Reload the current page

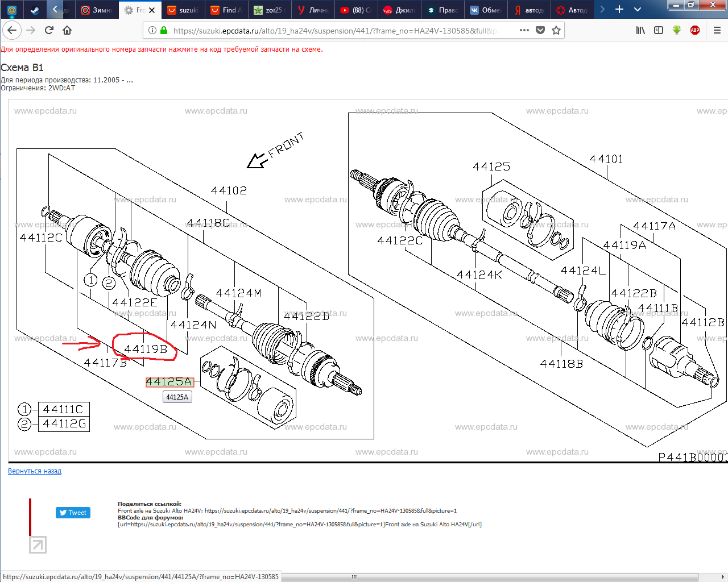click(x=49, y=30)
